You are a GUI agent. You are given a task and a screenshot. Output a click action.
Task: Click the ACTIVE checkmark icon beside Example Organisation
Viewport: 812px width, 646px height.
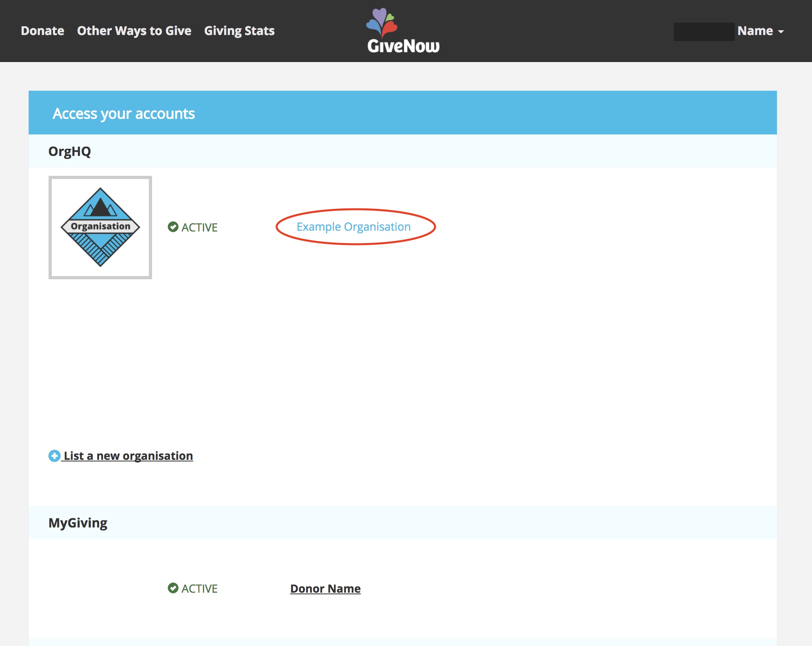[x=173, y=227]
